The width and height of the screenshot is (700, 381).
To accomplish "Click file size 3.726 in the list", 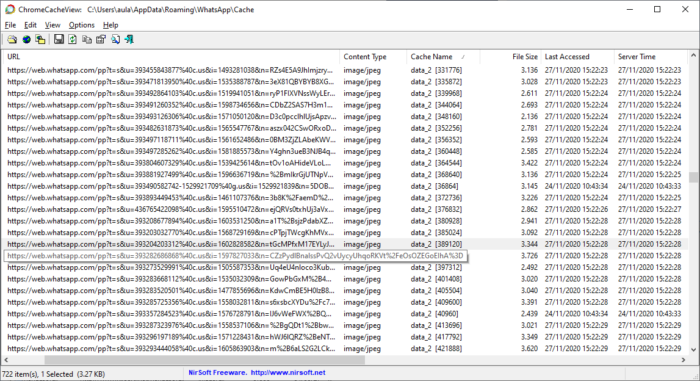I will (529, 256).
